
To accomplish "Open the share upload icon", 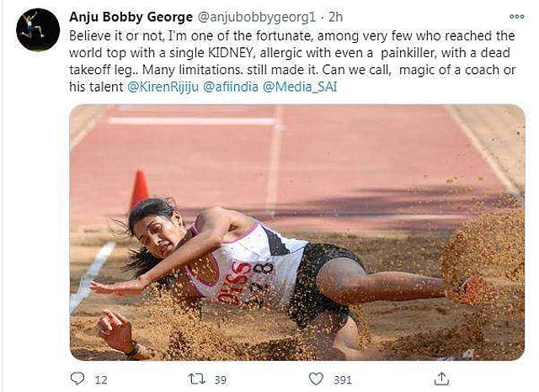I will click(441, 379).
